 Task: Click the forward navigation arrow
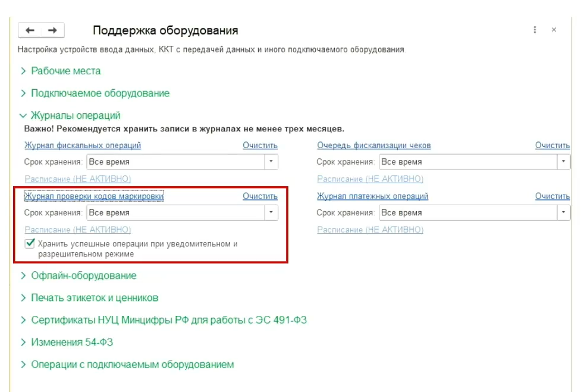[x=52, y=30]
